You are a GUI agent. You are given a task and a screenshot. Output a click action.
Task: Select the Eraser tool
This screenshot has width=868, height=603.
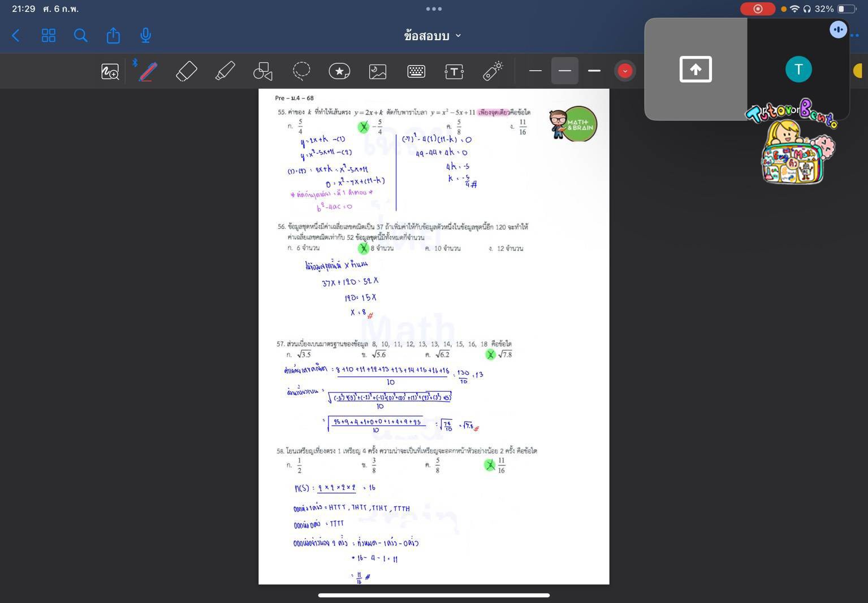pyautogui.click(x=187, y=71)
